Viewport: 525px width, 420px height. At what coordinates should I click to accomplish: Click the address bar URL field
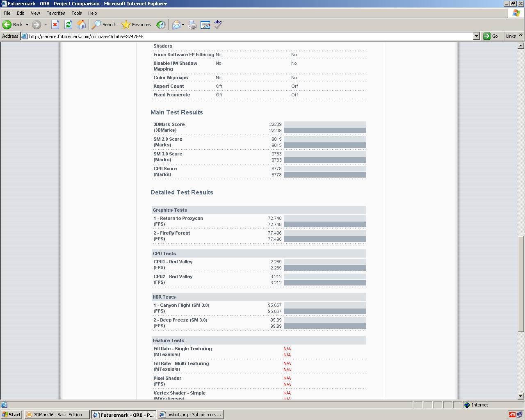tap(250, 36)
